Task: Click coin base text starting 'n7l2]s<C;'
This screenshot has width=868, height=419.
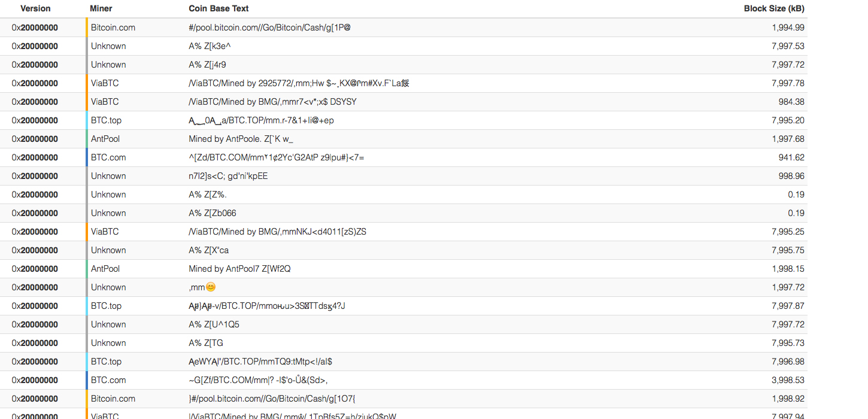Action: [228, 176]
